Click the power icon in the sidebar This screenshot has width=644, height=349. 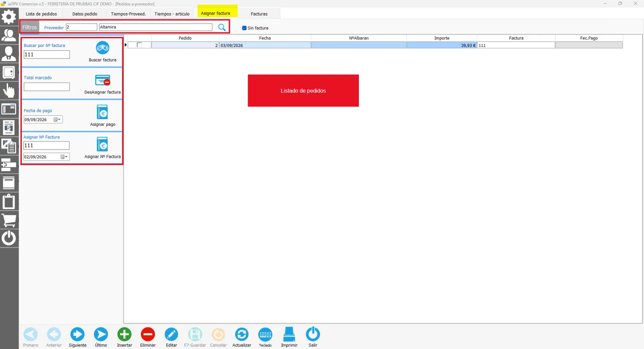(9, 238)
